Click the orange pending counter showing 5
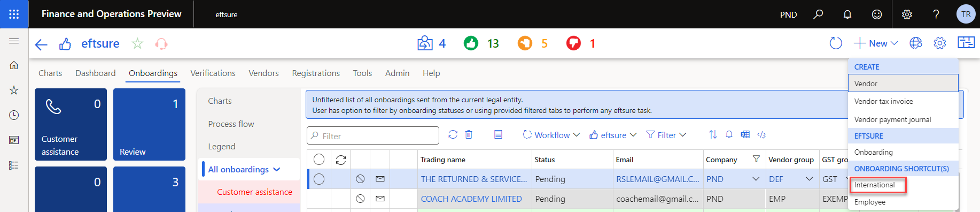 525,43
